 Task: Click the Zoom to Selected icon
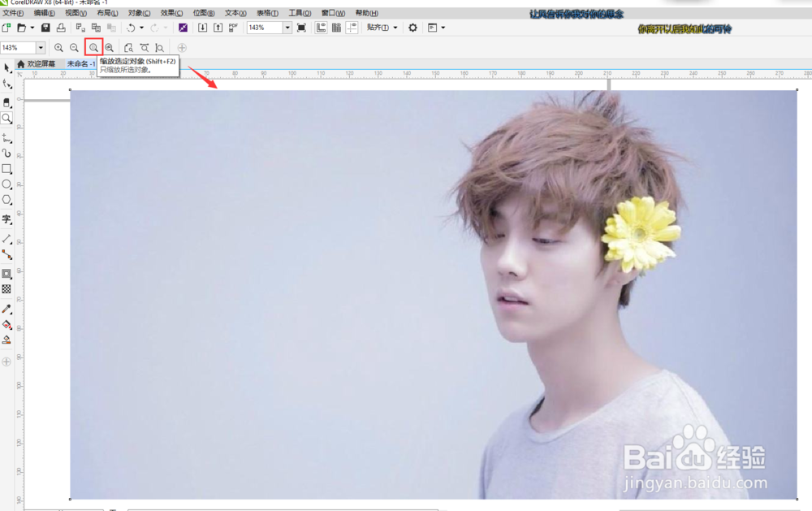[93, 48]
